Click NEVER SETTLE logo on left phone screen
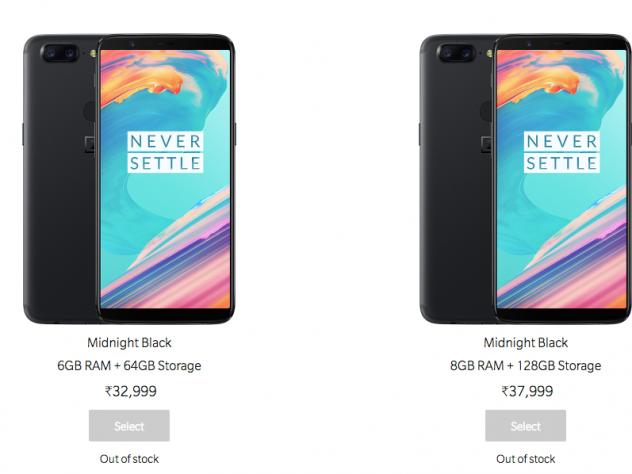This screenshot has width=632, height=474. coord(165,152)
